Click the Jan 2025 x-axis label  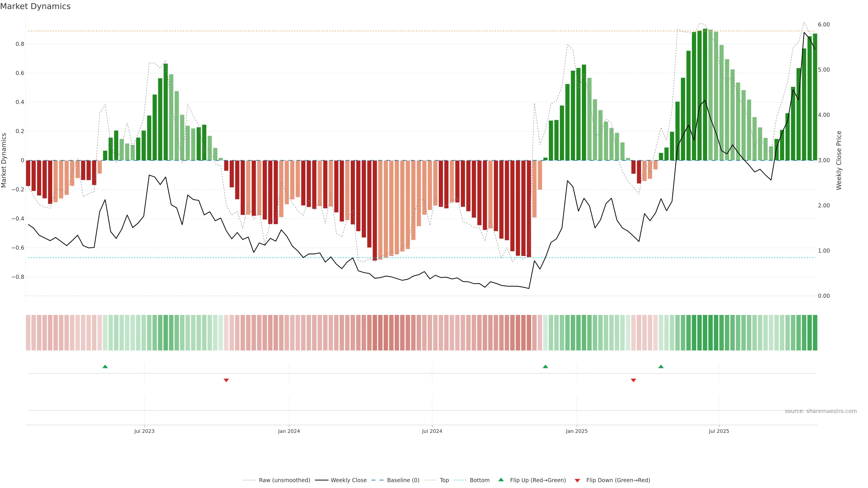[577, 431]
